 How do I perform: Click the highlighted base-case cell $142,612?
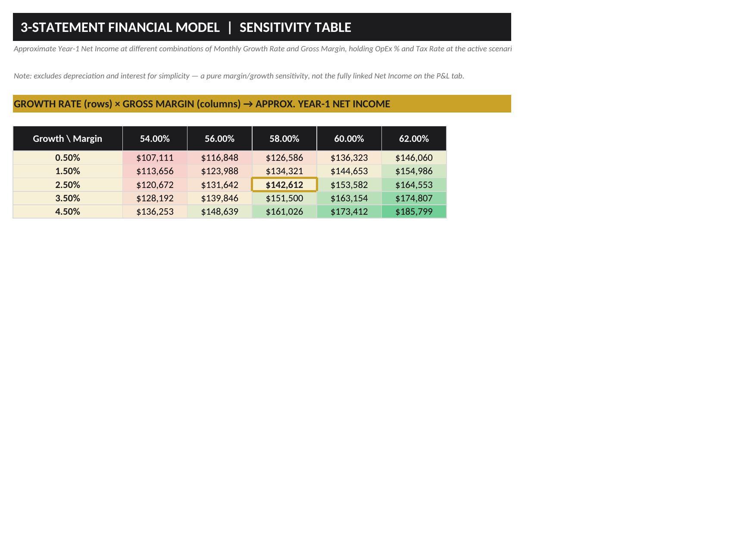click(x=284, y=185)
